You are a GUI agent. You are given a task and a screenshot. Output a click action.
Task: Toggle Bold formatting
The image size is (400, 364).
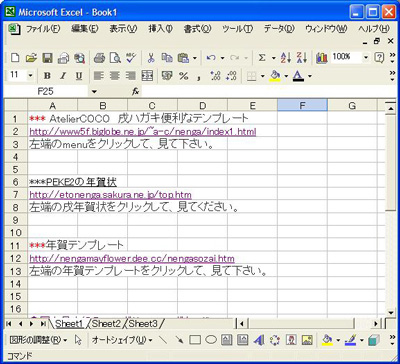point(47,76)
